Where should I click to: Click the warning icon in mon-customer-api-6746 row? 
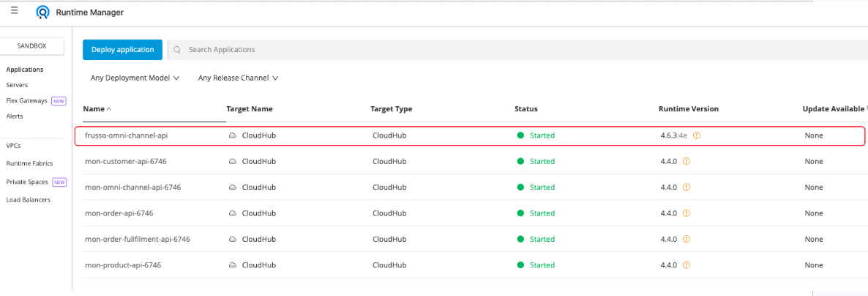pyautogui.click(x=686, y=161)
